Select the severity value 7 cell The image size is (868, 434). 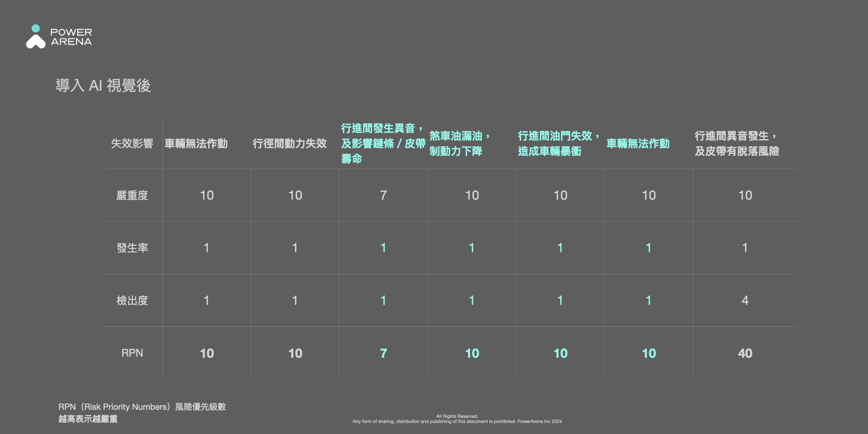383,195
